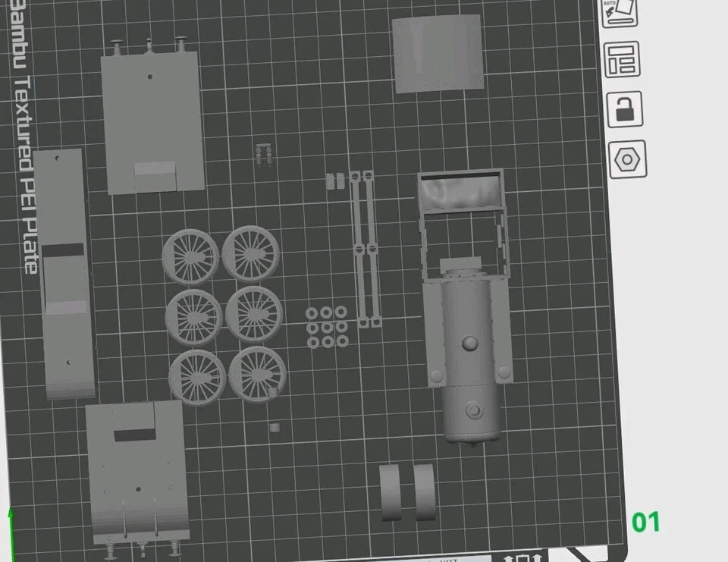Open the plate layout icon below auto-arrange
Image resolution: width=728 pixels, height=562 pixels.
click(x=622, y=61)
